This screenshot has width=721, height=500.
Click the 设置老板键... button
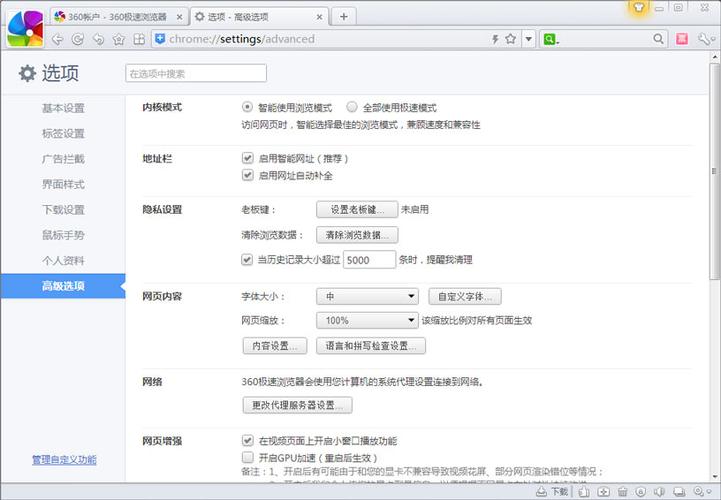(x=357, y=209)
